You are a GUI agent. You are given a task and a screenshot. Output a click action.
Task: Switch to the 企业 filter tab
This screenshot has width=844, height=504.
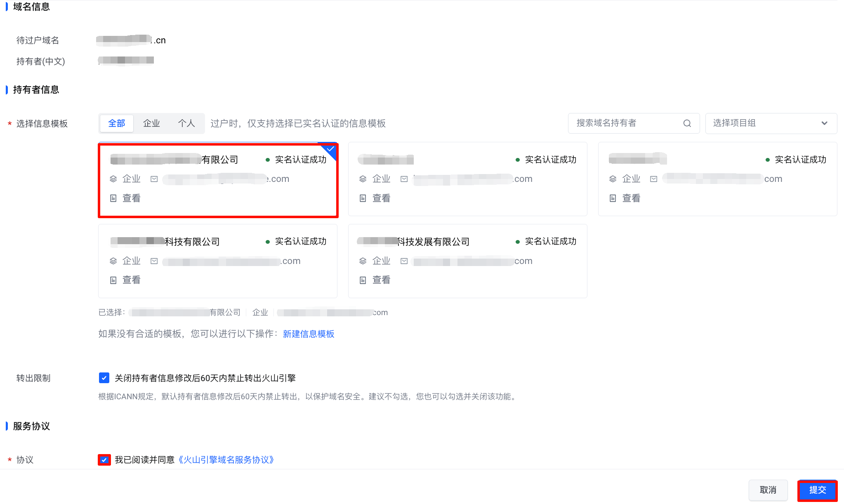point(151,123)
